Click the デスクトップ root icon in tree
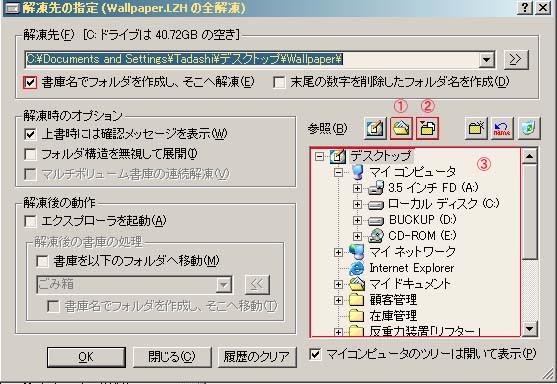This screenshot has height=384, width=557. click(x=338, y=156)
